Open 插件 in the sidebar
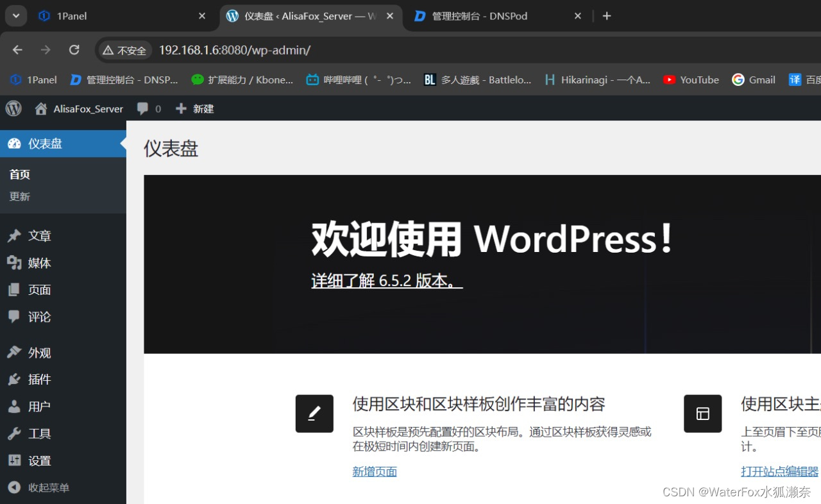 point(63,380)
